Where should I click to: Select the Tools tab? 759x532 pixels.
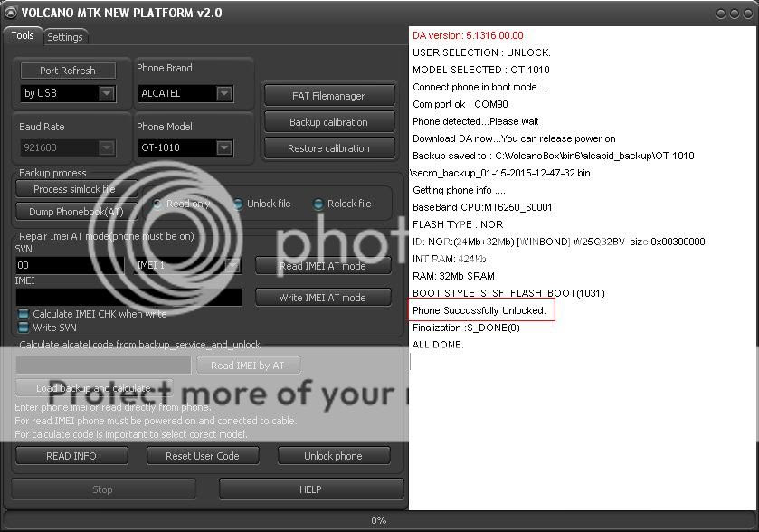pos(23,36)
